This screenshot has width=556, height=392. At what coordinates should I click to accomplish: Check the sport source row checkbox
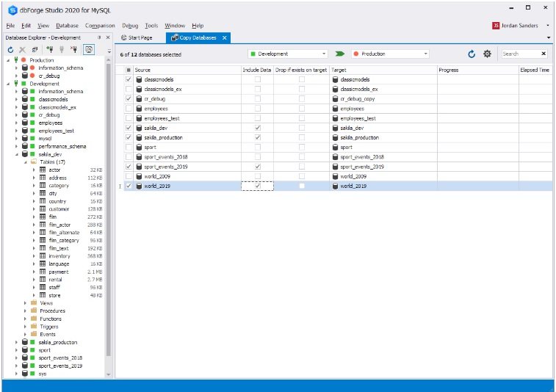point(129,147)
